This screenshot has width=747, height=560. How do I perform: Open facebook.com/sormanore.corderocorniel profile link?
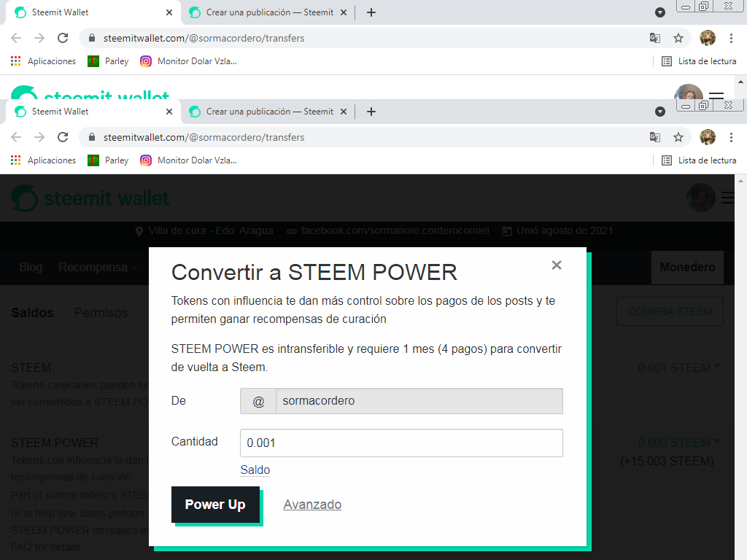coord(395,231)
